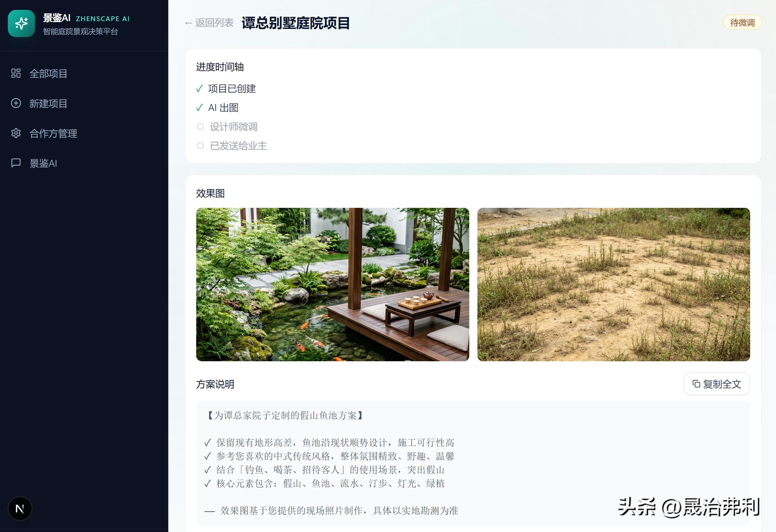Click the 方案说明 section heading
Viewport: 776px width, 532px height.
pyautogui.click(x=215, y=384)
